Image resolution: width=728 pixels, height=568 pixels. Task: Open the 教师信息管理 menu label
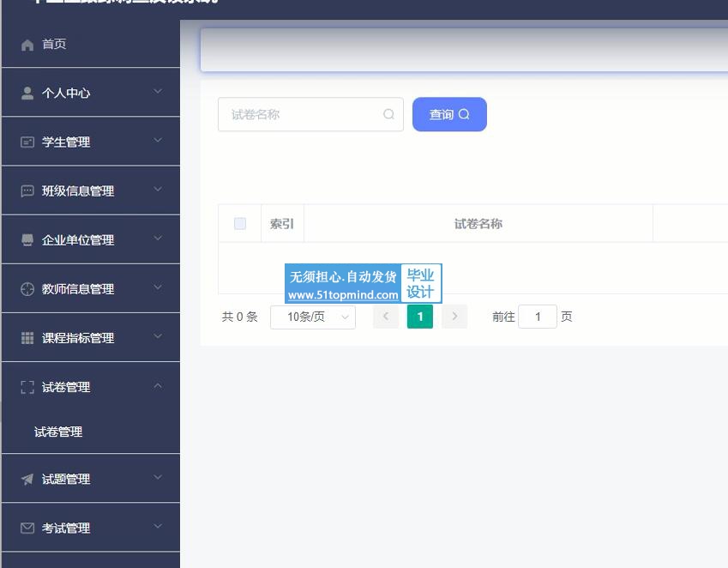[x=78, y=289]
